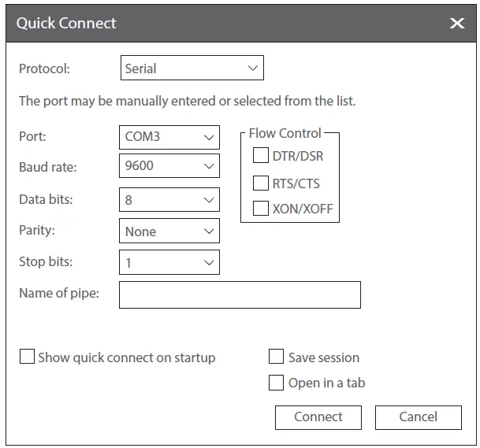The image size is (480, 448).
Task: Click the Name of pipe field
Action: pos(240,294)
